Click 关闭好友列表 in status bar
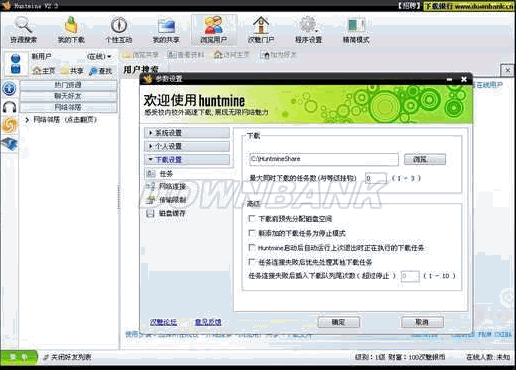516x370 pixels. [x=68, y=357]
